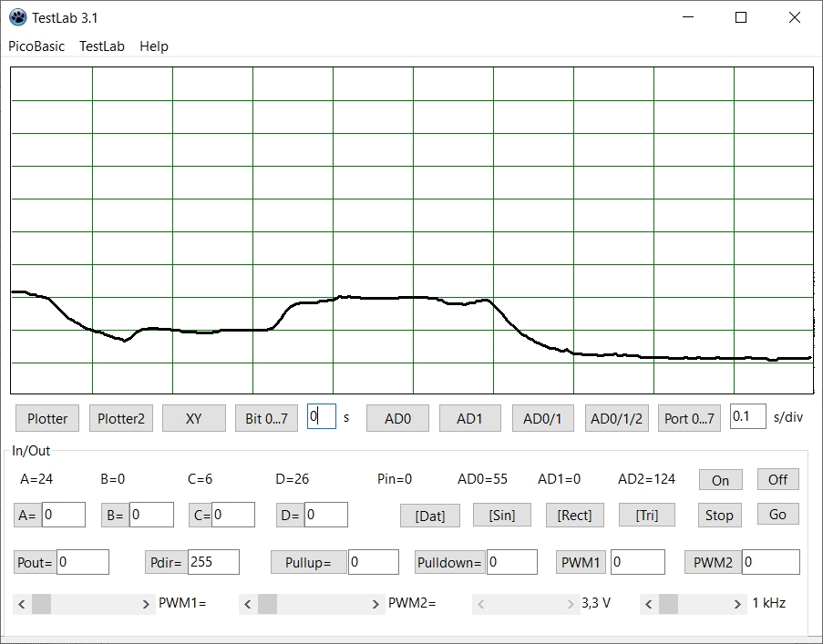Image resolution: width=823 pixels, height=644 pixels.
Task: Click the PWM1 slider right arrow
Action: pos(147,604)
